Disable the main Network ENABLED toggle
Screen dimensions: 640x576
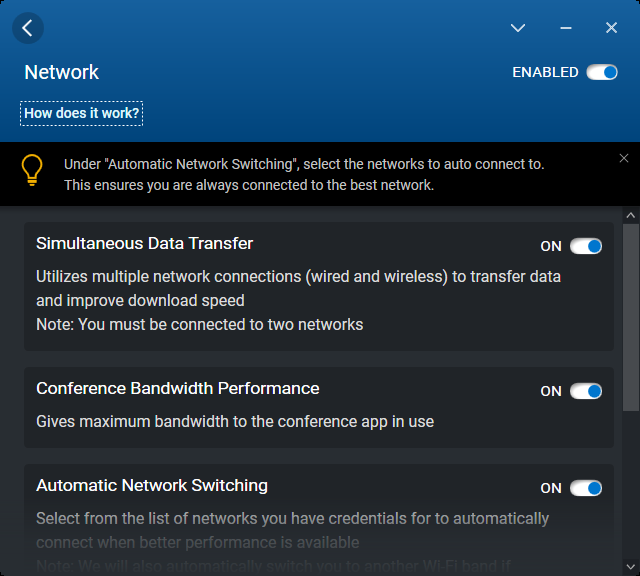click(602, 72)
